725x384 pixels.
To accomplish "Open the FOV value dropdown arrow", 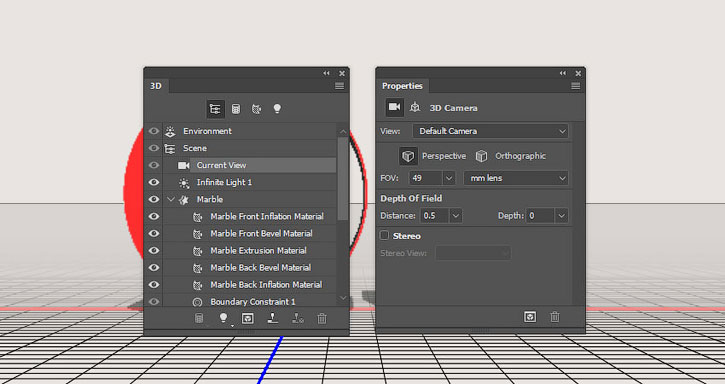I will coord(449,178).
